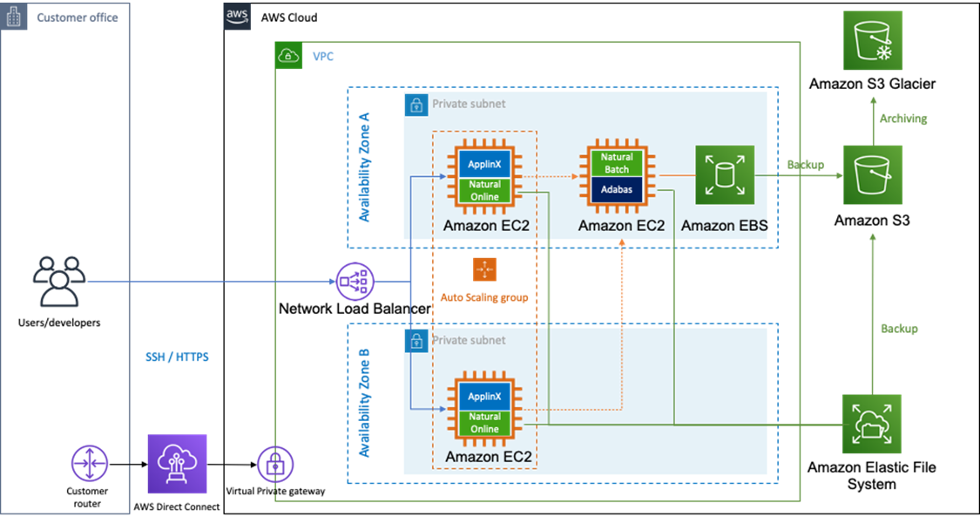Select the Auto Scaling group icon
The width and height of the screenshot is (980, 517).
[484, 269]
